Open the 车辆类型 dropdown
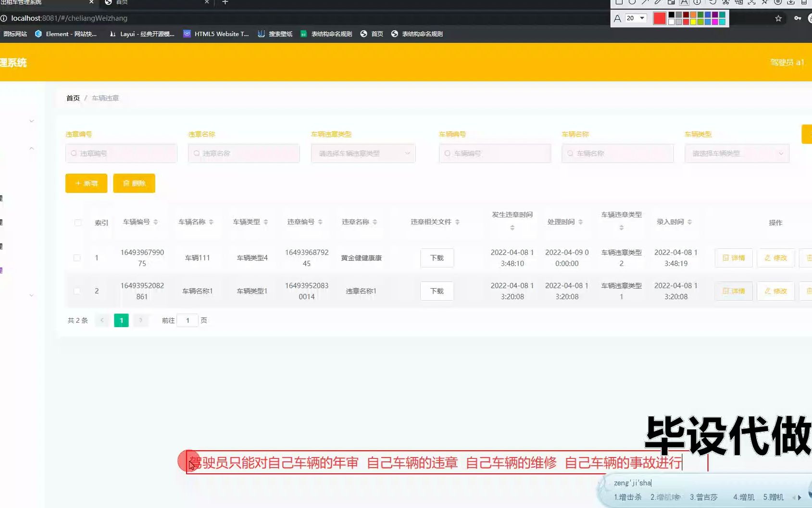 click(736, 153)
